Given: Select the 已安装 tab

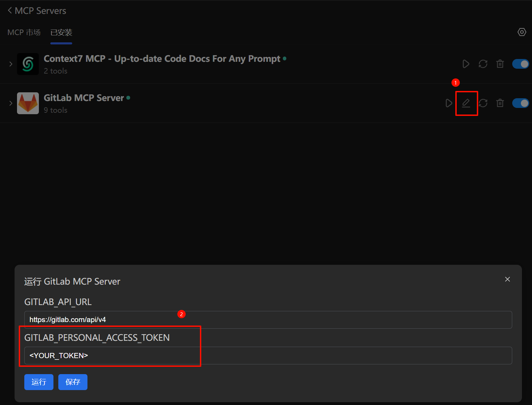Looking at the screenshot, I should [61, 33].
